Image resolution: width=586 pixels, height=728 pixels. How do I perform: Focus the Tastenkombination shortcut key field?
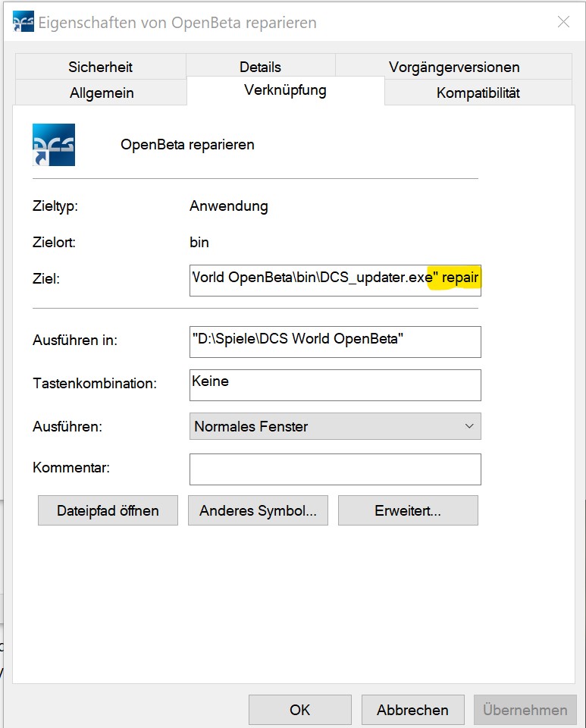tap(334, 384)
